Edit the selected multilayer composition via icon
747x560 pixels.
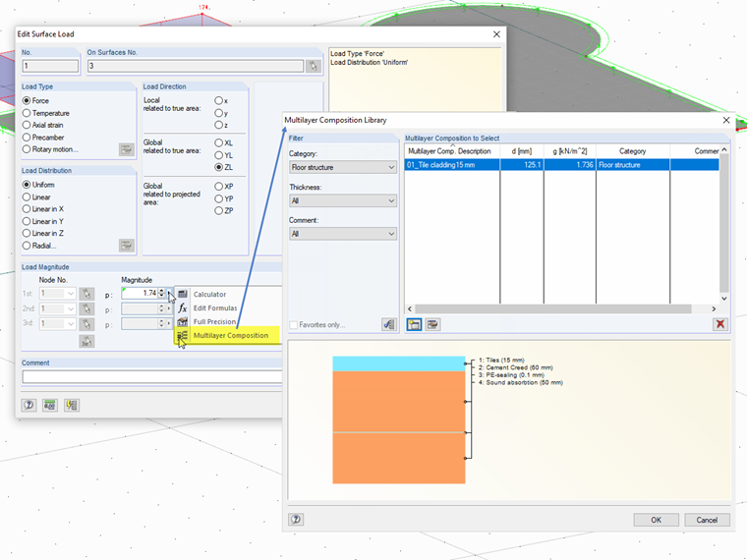pyautogui.click(x=432, y=325)
